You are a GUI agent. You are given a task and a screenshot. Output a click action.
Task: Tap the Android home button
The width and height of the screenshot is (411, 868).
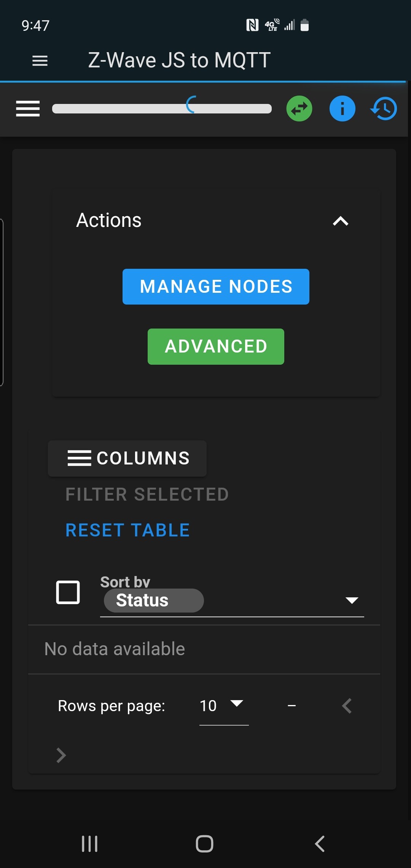coord(204,844)
